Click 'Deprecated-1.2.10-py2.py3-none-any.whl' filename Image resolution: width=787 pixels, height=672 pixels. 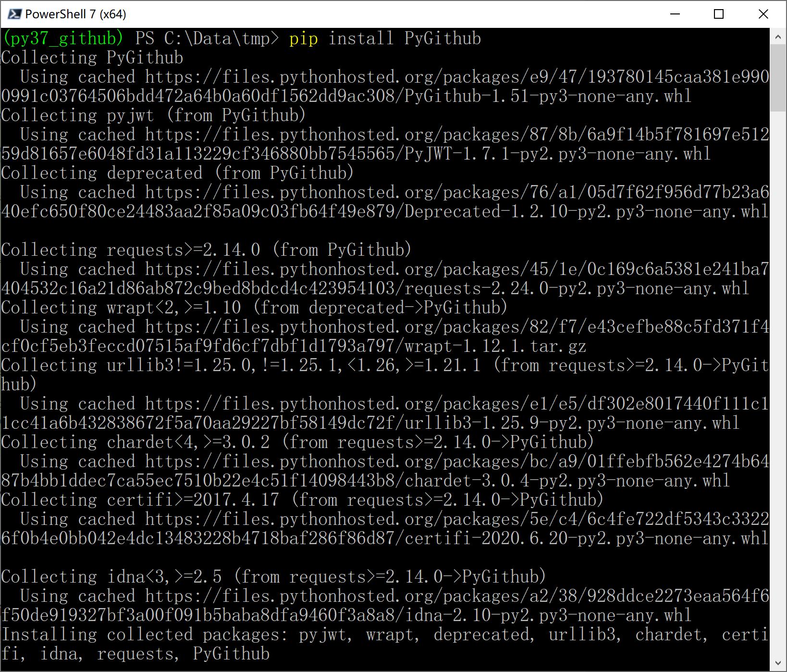point(586,212)
